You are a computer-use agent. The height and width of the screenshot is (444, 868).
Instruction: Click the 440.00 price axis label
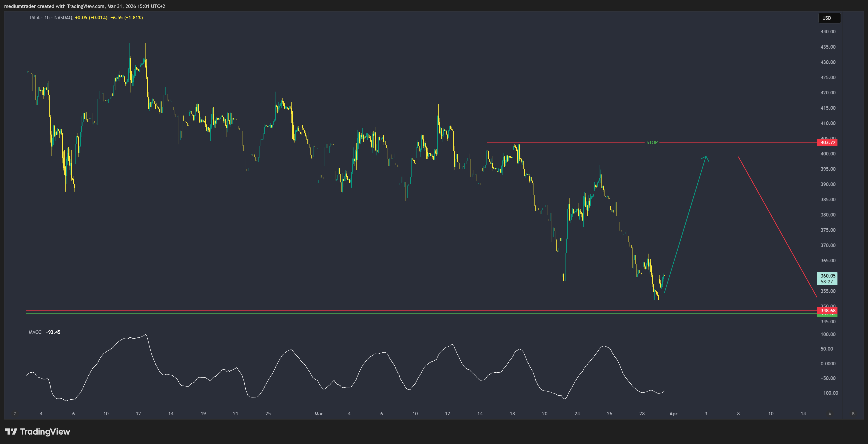pyautogui.click(x=828, y=32)
